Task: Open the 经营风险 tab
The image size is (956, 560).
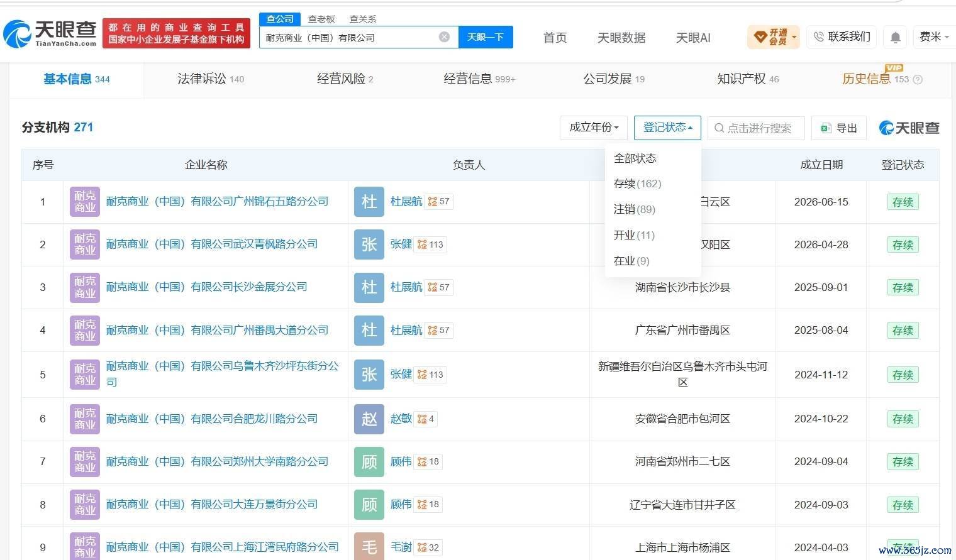Action: 345,79
